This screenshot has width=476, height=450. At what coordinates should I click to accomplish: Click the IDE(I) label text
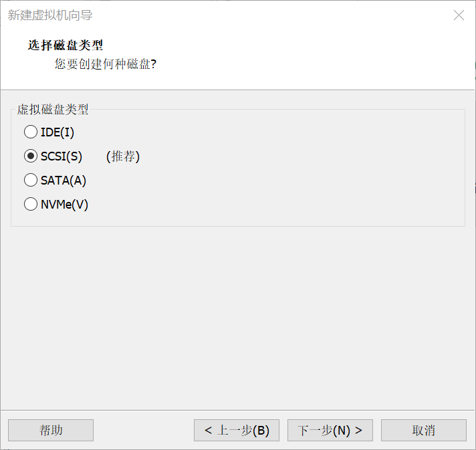(57, 132)
